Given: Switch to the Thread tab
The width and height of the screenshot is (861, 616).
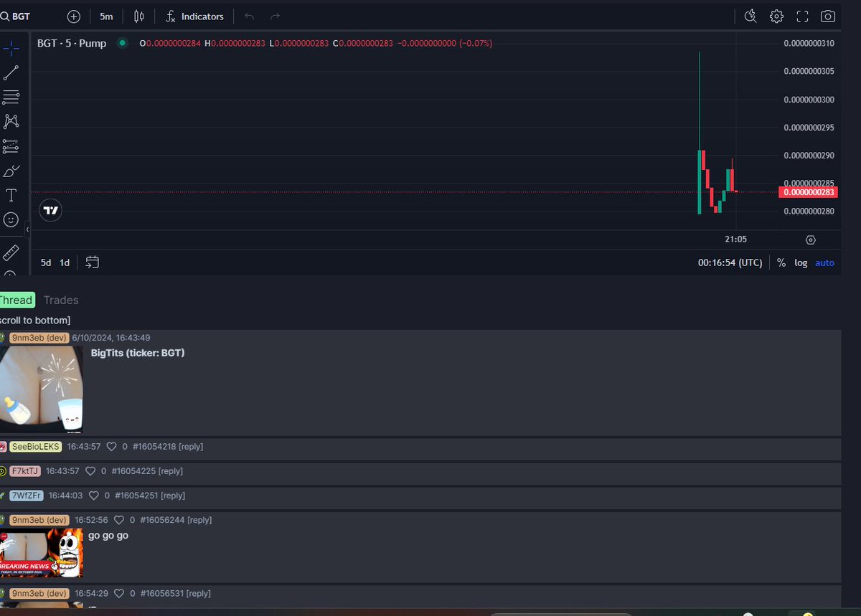Looking at the screenshot, I should (x=16, y=300).
